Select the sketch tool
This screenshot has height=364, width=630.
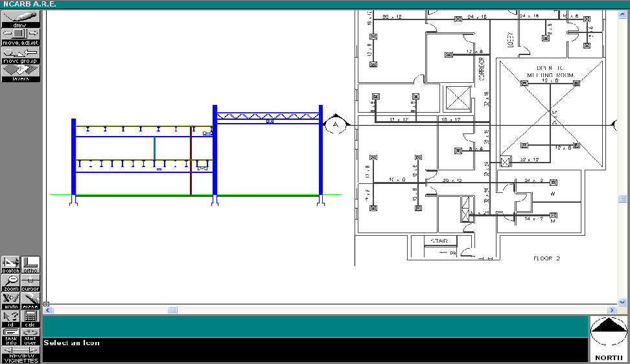point(10,265)
